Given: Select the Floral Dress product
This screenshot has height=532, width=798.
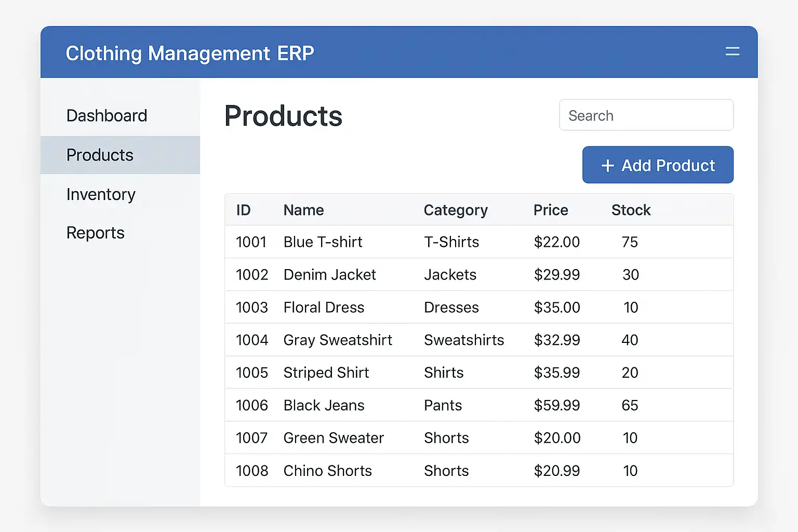Looking at the screenshot, I should pos(324,308).
